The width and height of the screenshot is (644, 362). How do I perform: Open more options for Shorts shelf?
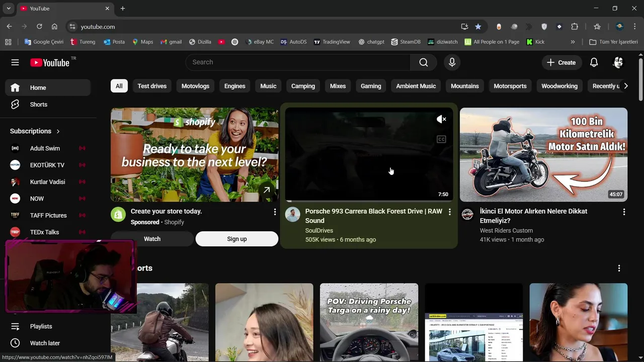click(619, 268)
